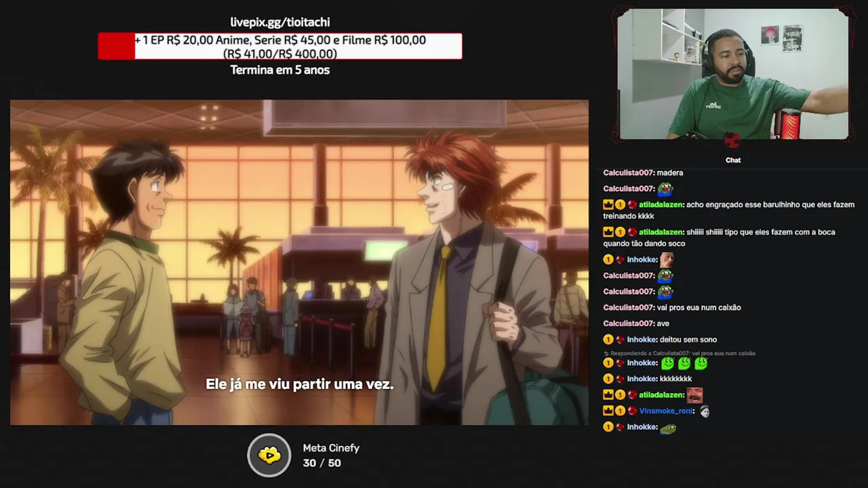Click the middle green smiley emote from Inhokke
Image resolution: width=868 pixels, height=488 pixels.
point(684,363)
